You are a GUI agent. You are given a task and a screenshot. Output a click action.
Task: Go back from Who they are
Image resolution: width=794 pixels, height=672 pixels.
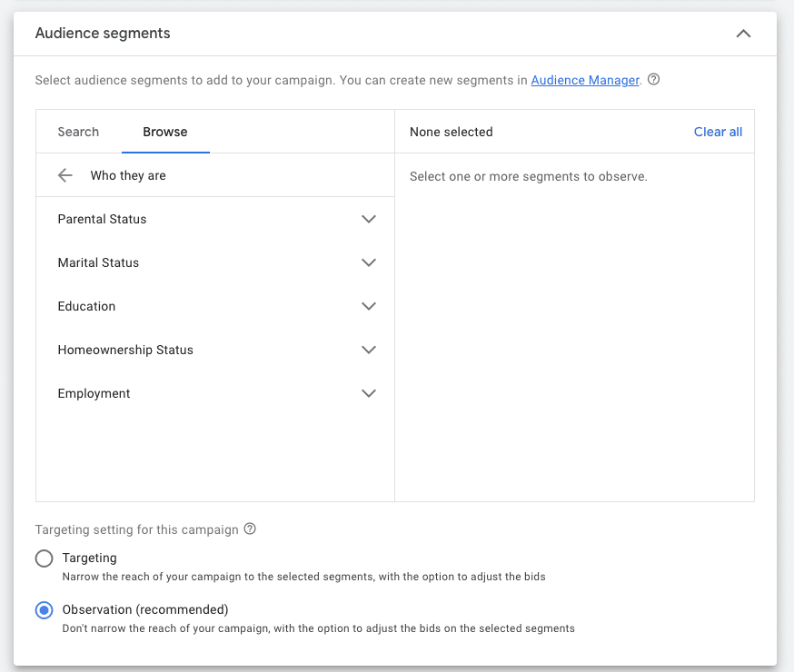[65, 175]
